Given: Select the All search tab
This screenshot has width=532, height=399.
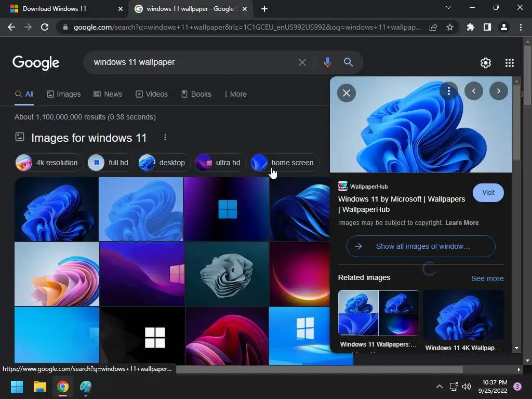Looking at the screenshot, I should 24,94.
